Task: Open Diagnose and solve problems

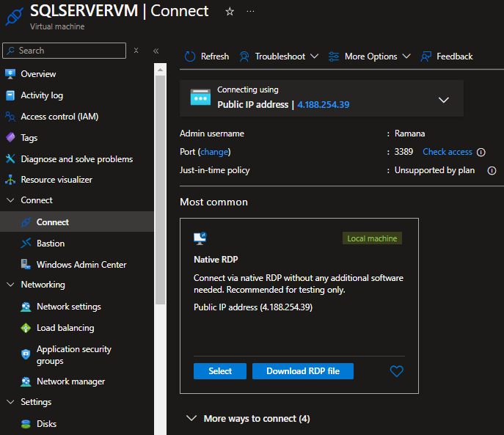Action: pos(77,159)
